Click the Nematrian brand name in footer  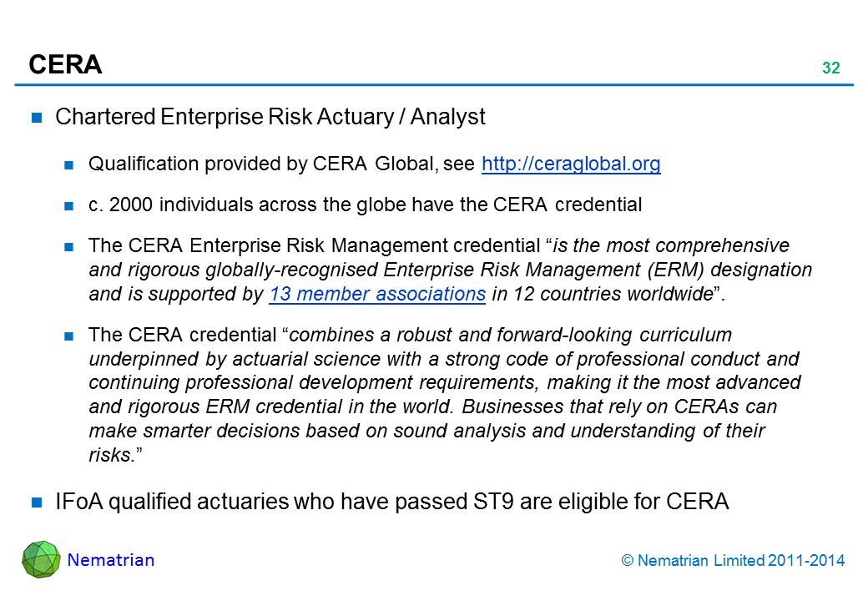[x=110, y=560]
